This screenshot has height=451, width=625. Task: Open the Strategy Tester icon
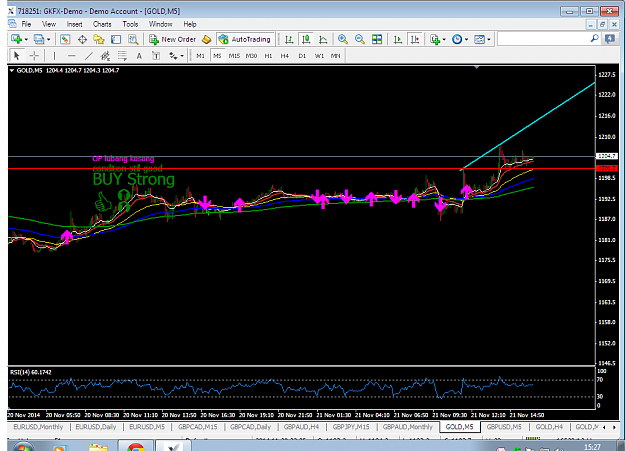133,39
